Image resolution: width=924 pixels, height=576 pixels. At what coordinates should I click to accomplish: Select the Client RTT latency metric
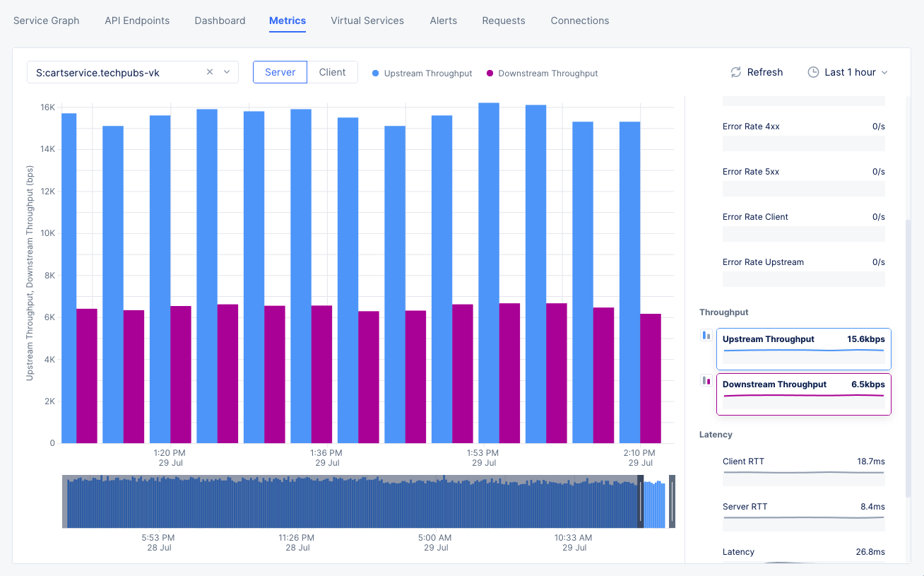pos(804,471)
